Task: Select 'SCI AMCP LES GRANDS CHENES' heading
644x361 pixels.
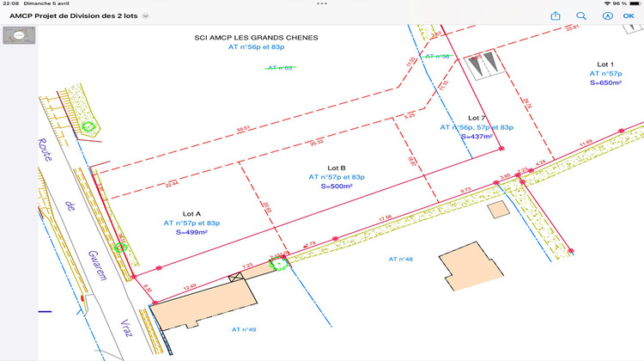Action: pos(256,38)
